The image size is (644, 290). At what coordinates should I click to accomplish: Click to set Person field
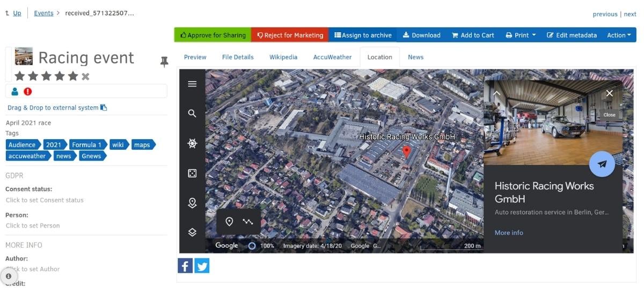(x=33, y=226)
